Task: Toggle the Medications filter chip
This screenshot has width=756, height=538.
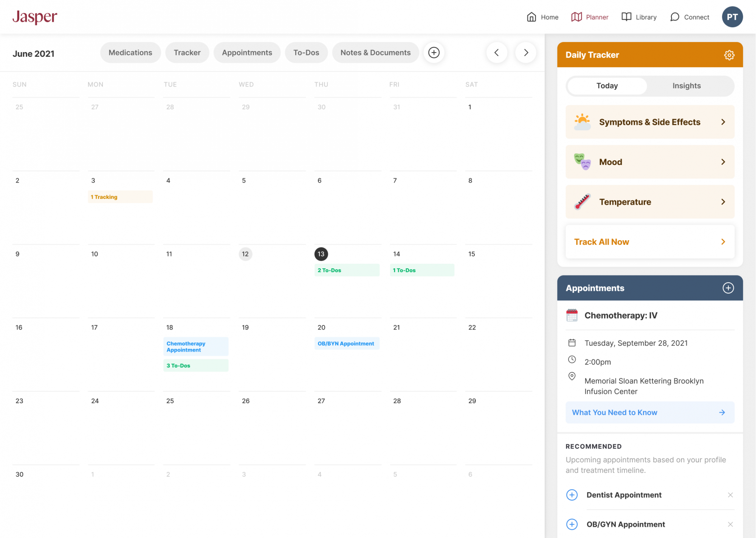Action: pos(130,53)
